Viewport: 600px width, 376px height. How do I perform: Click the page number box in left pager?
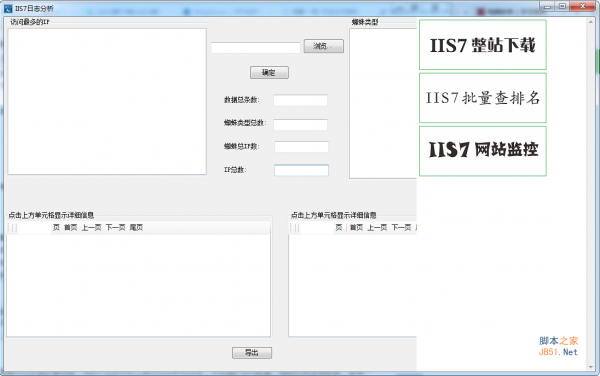(34, 228)
